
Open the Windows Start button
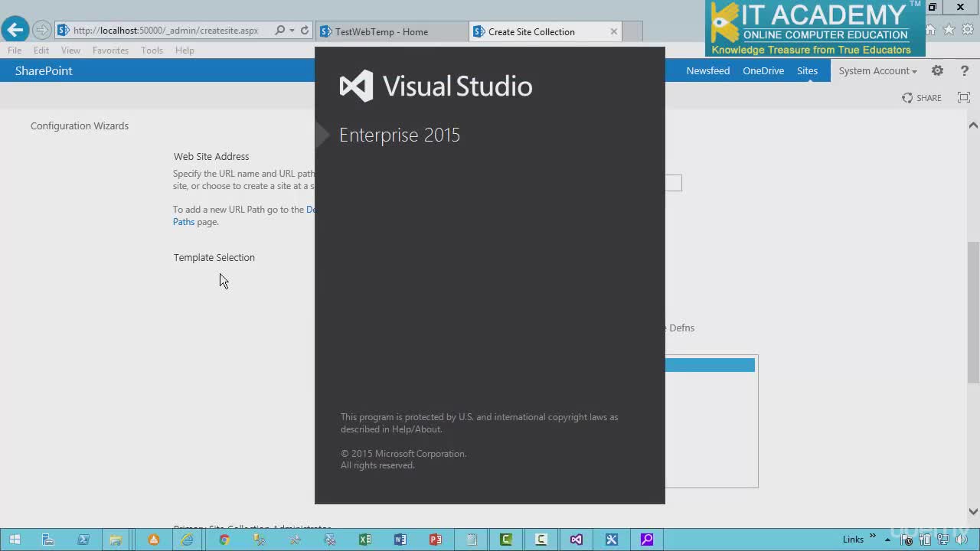click(x=15, y=540)
